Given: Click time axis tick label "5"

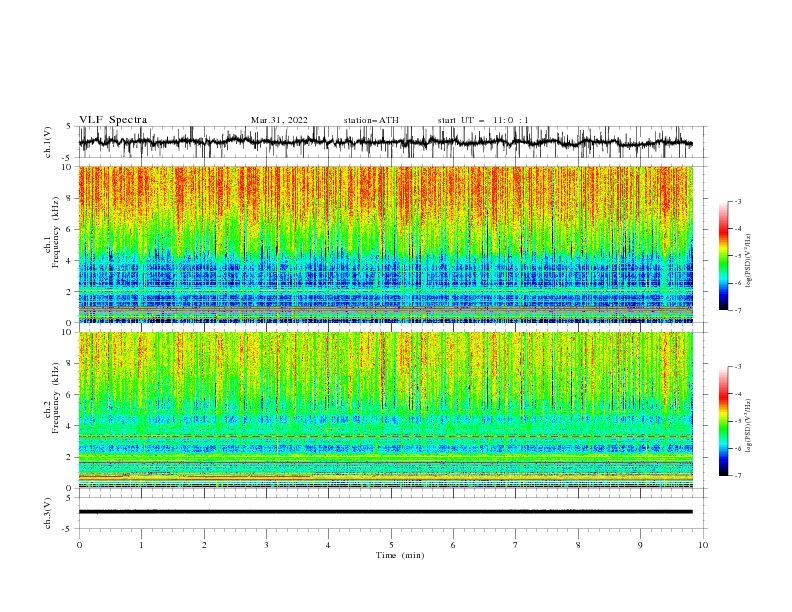Looking at the screenshot, I should click(391, 545).
